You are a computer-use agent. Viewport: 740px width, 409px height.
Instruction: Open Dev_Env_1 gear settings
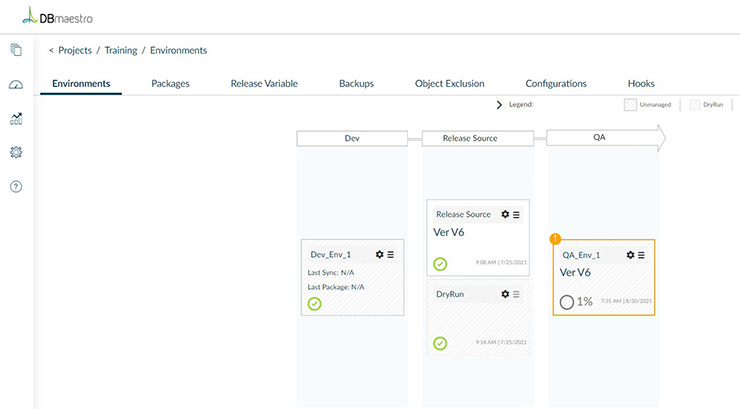click(380, 255)
